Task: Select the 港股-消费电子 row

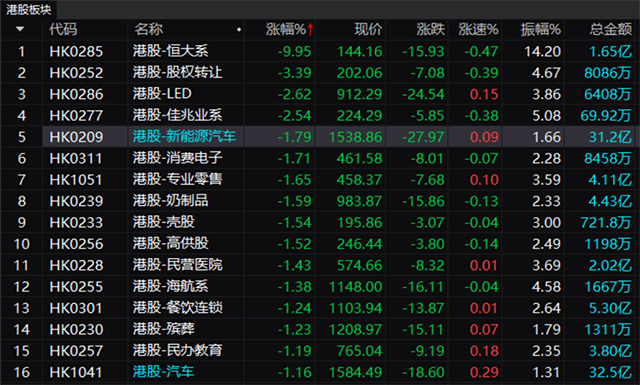Action: 320,158
